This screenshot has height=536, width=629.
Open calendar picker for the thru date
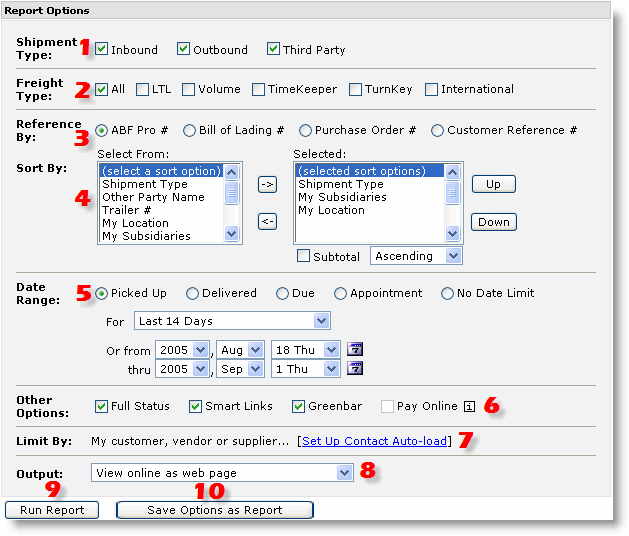[355, 369]
